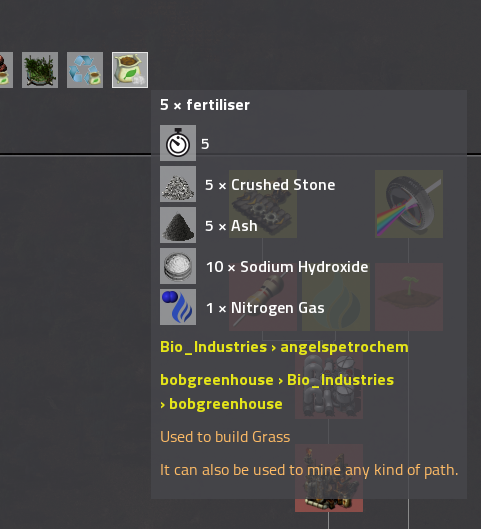Click the "Bio_Industries › angelspetrochem" mod text
Screen dimensions: 481x529
(x=284, y=347)
